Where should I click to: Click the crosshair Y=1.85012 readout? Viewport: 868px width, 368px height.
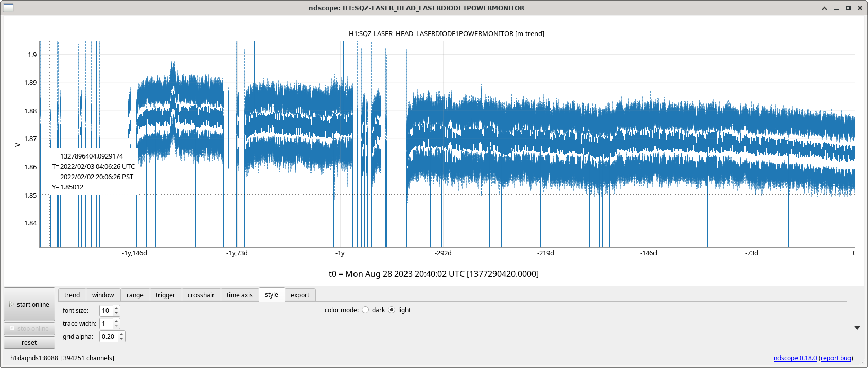point(67,187)
